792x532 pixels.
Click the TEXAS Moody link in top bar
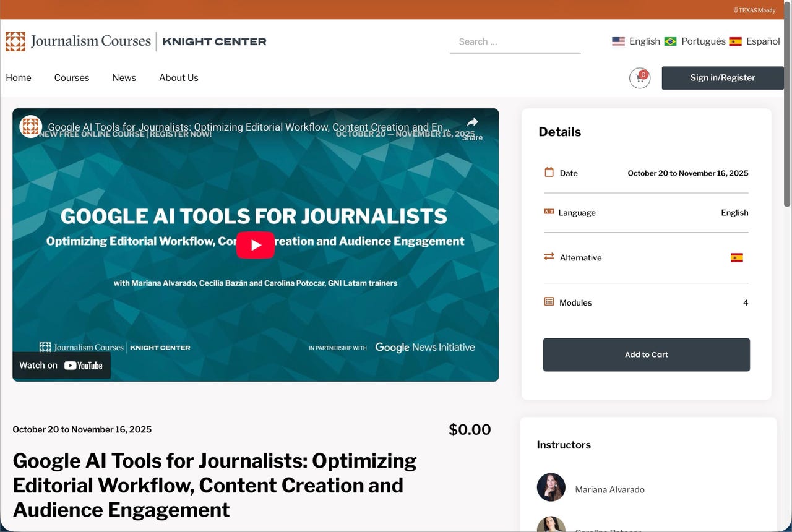click(754, 10)
